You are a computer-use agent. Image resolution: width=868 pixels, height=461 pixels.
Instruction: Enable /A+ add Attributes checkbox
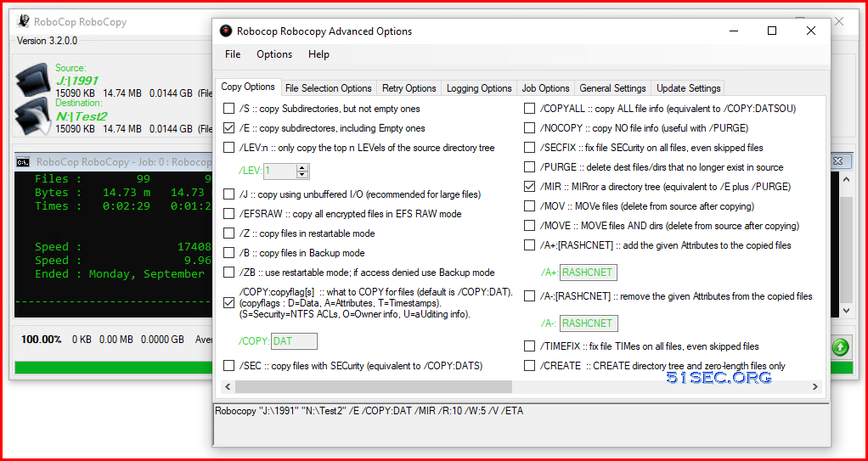coord(530,245)
